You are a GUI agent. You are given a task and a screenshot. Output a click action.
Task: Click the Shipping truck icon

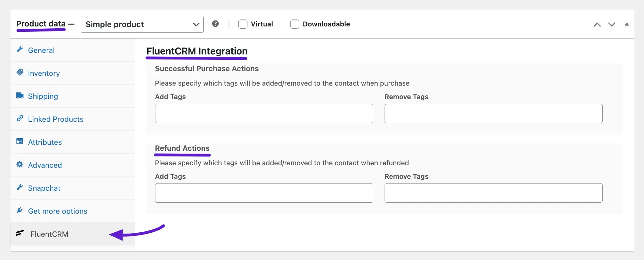tap(20, 95)
